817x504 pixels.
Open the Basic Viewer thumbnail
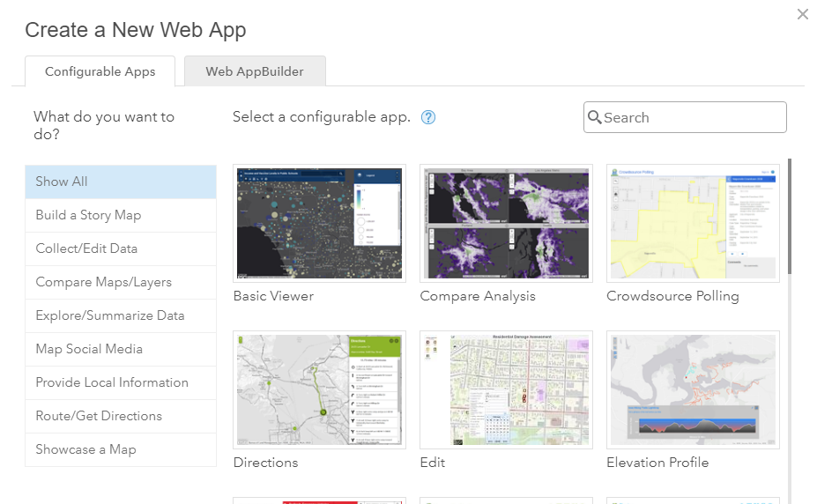click(x=319, y=224)
